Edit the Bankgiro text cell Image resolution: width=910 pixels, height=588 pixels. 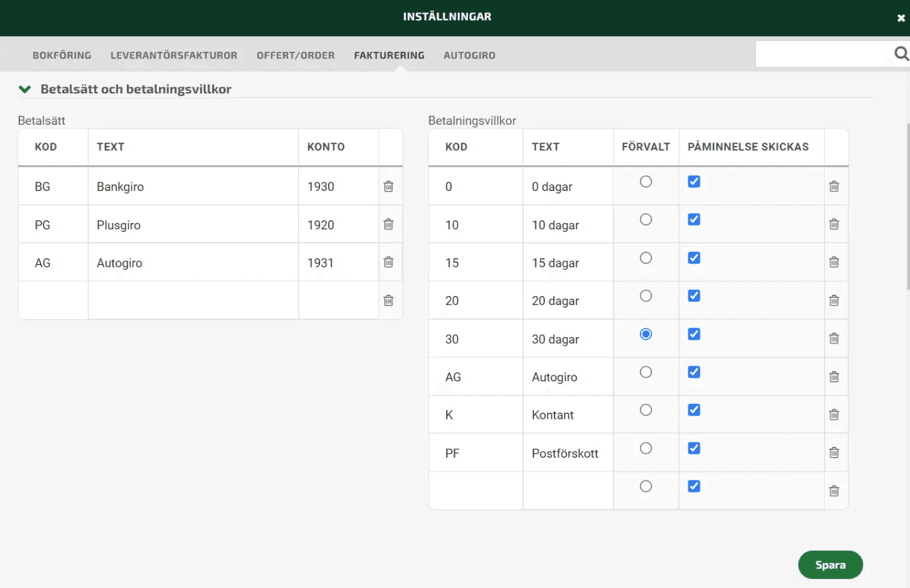point(193,186)
